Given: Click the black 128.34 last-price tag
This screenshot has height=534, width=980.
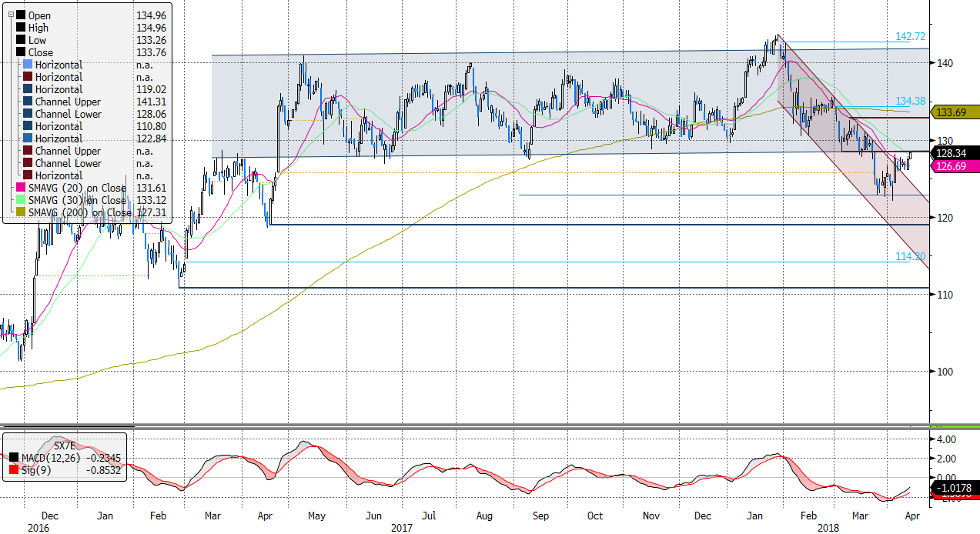Looking at the screenshot, I should (x=953, y=153).
